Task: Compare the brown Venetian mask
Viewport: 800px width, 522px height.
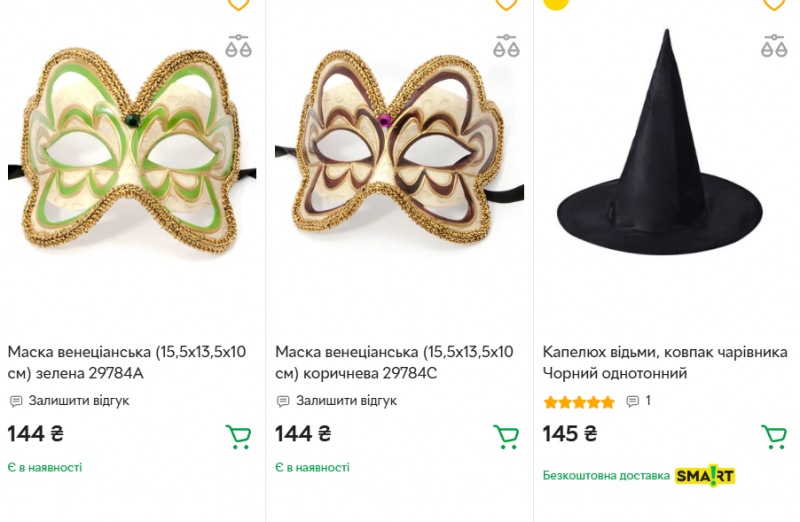Action: tap(506, 45)
